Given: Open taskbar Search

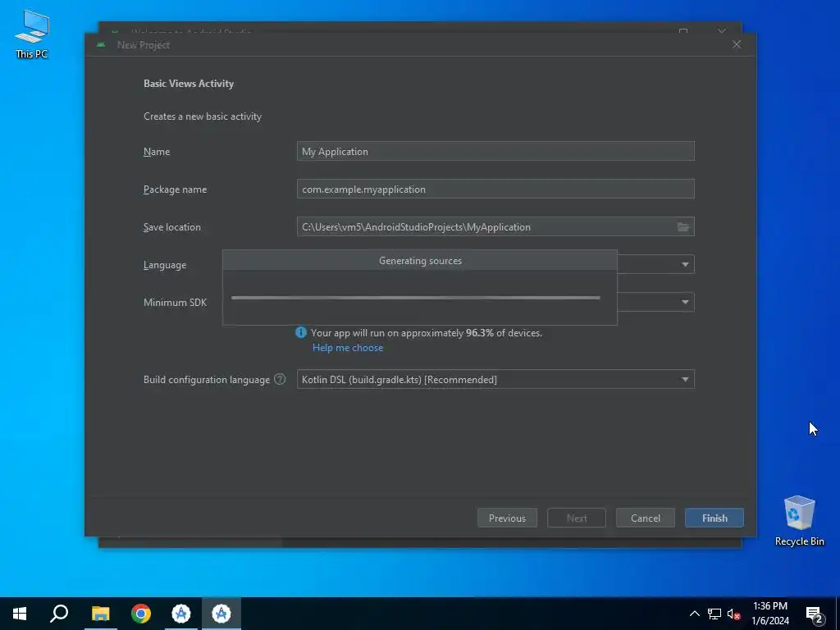Looking at the screenshot, I should tap(59, 614).
